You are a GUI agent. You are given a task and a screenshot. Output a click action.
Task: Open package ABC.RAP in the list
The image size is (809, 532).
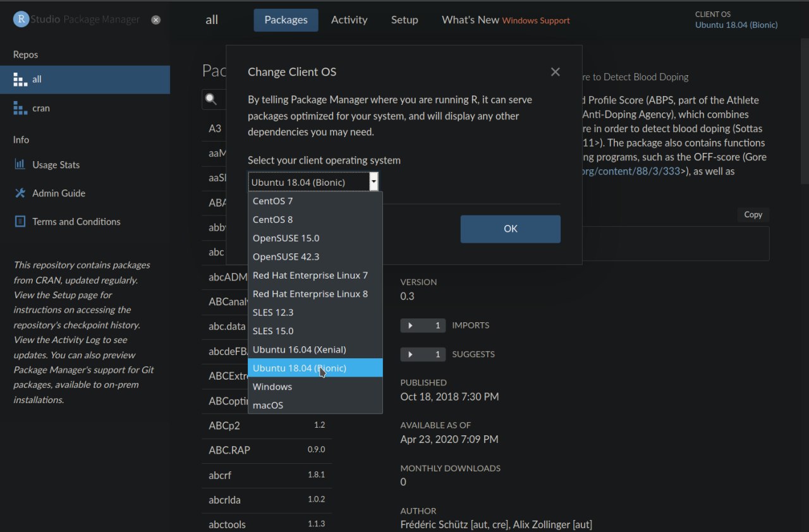pyautogui.click(x=267, y=450)
